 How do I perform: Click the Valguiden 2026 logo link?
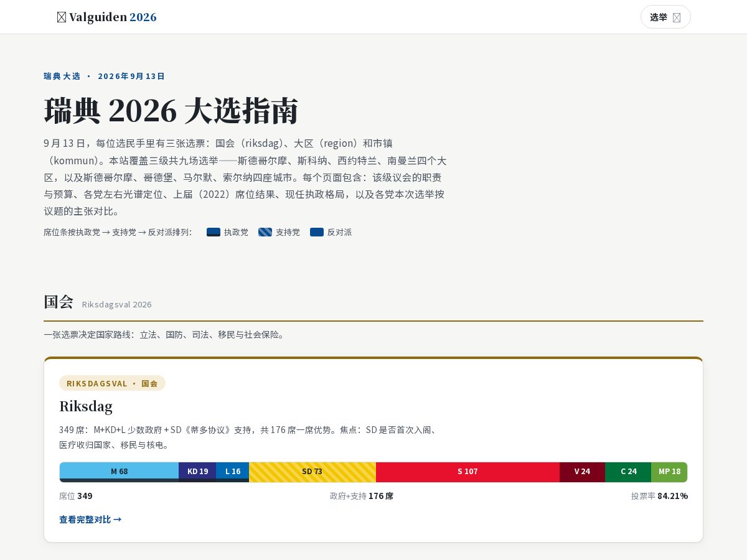coord(106,17)
